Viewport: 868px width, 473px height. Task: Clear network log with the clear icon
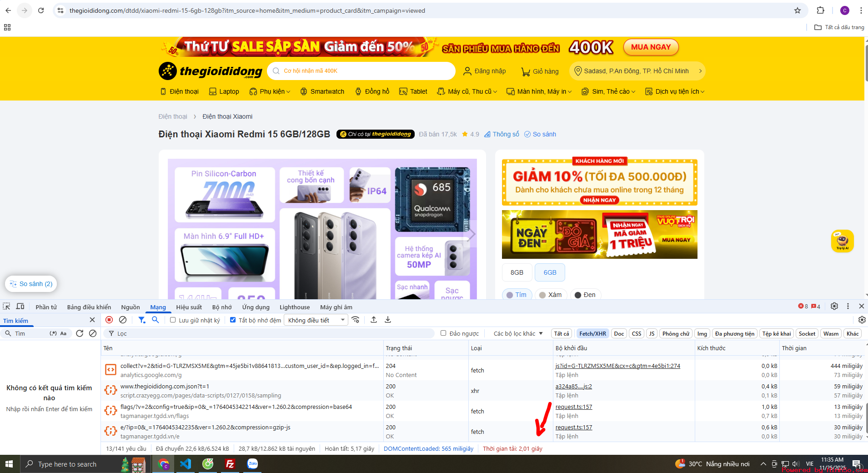(x=122, y=320)
